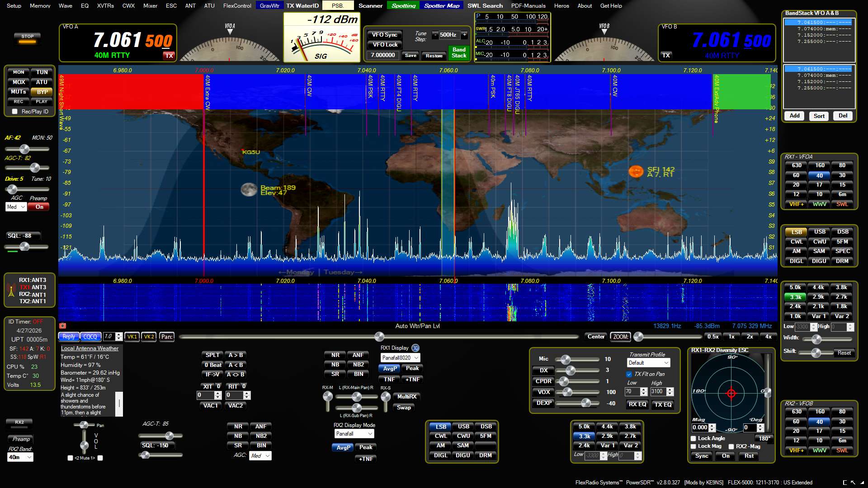The width and height of the screenshot is (868, 488).
Task: Click the Local Antenna Weather link
Action: click(x=90, y=348)
